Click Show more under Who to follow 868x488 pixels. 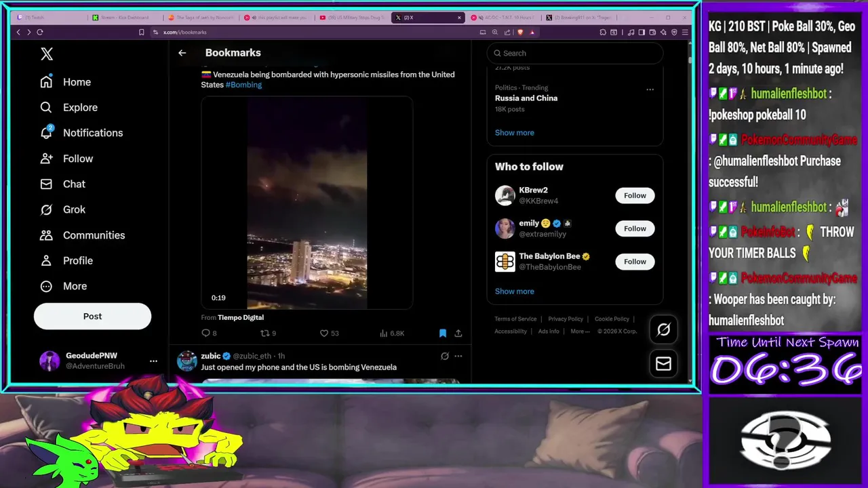[x=514, y=291]
